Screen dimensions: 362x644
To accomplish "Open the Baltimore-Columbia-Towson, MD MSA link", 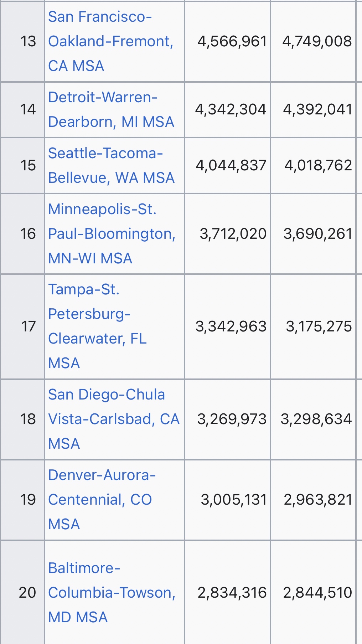I will tap(112, 592).
